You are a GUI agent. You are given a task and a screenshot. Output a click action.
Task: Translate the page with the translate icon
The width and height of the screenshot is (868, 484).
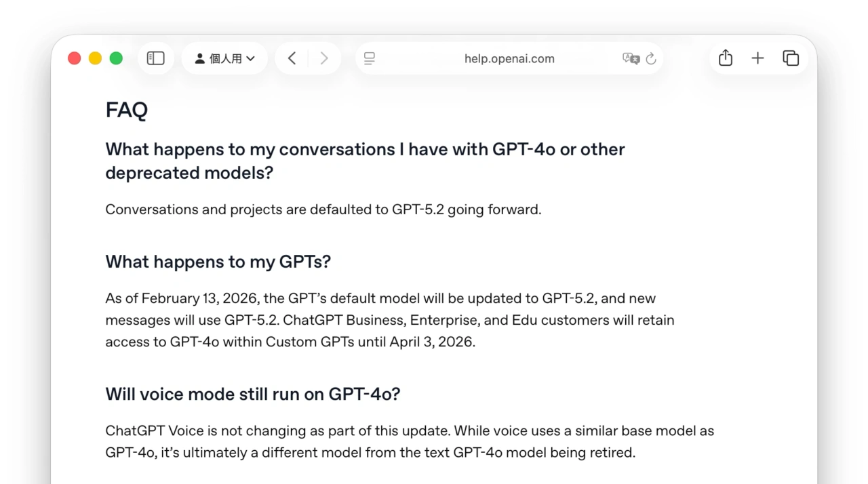631,58
